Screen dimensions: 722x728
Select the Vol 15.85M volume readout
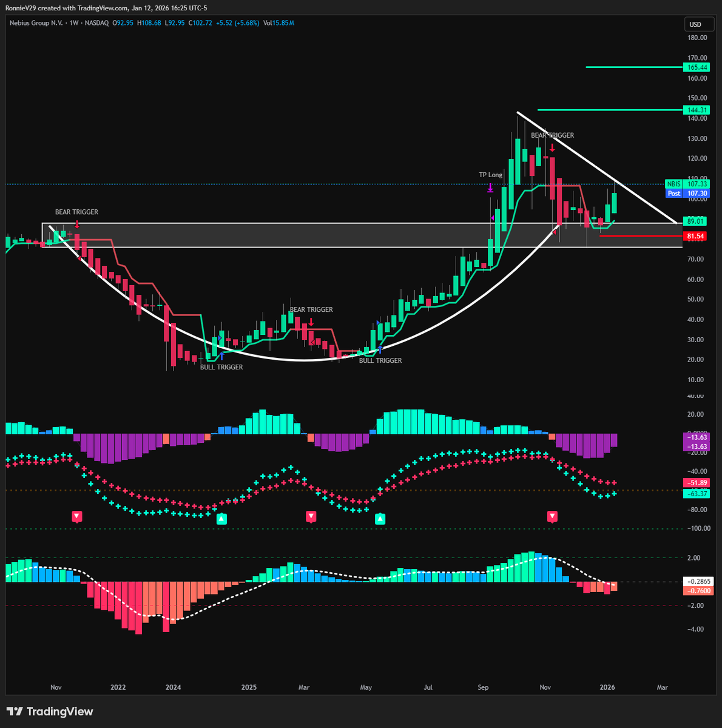click(278, 23)
